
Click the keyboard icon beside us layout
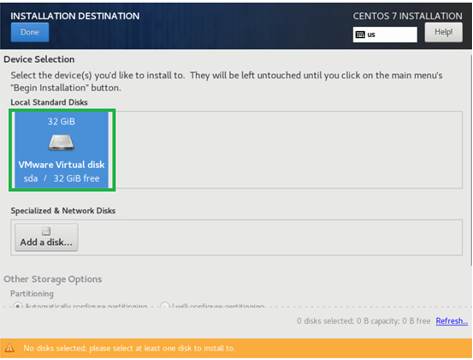pos(360,35)
